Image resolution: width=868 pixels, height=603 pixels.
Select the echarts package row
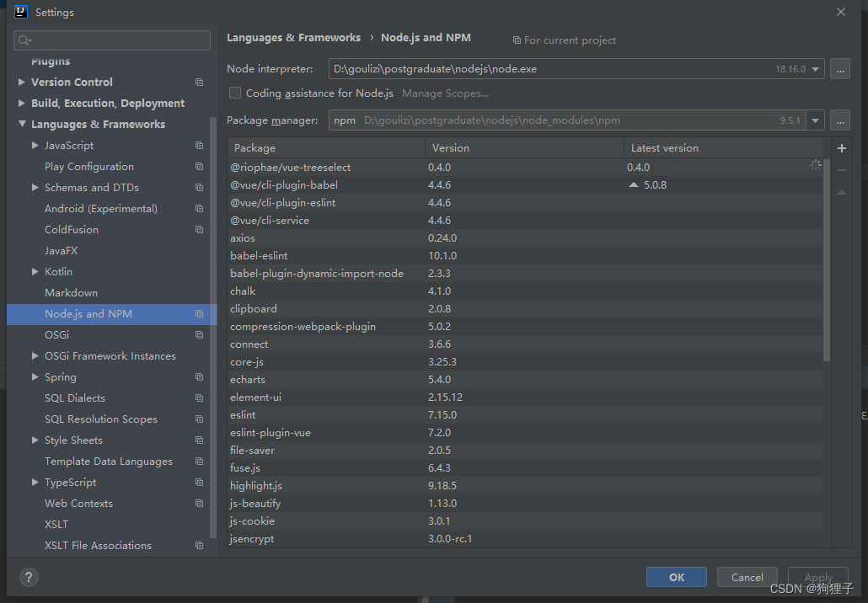[x=525, y=380]
